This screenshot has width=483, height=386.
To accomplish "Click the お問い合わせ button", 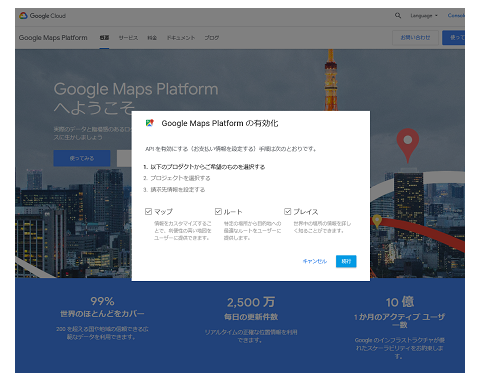I will coord(415,38).
